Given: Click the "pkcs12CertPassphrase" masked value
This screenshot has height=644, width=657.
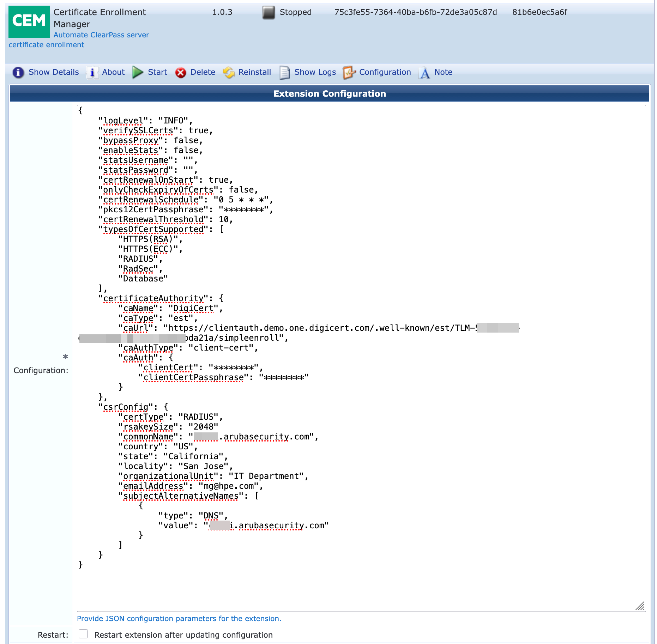Looking at the screenshot, I should [x=244, y=209].
